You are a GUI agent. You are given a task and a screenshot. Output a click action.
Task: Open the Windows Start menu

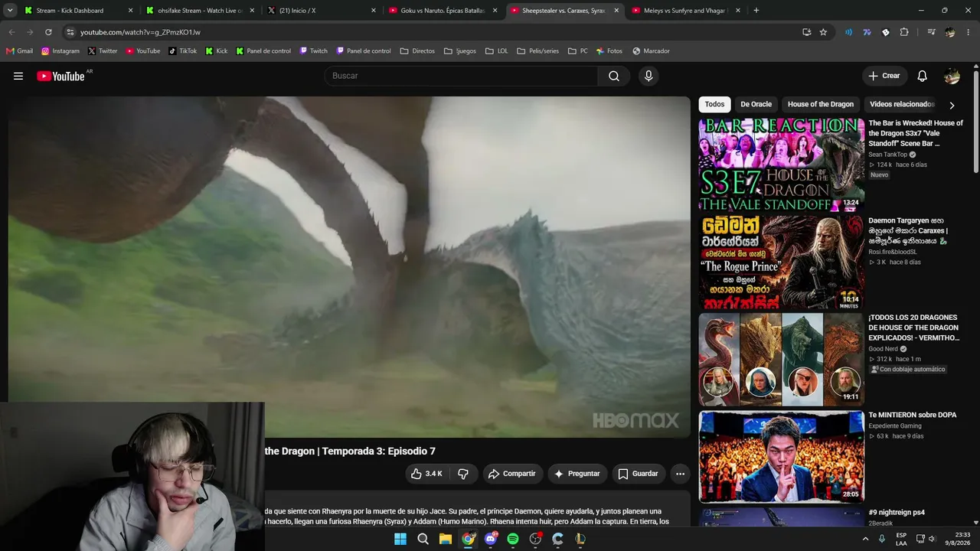(400, 539)
